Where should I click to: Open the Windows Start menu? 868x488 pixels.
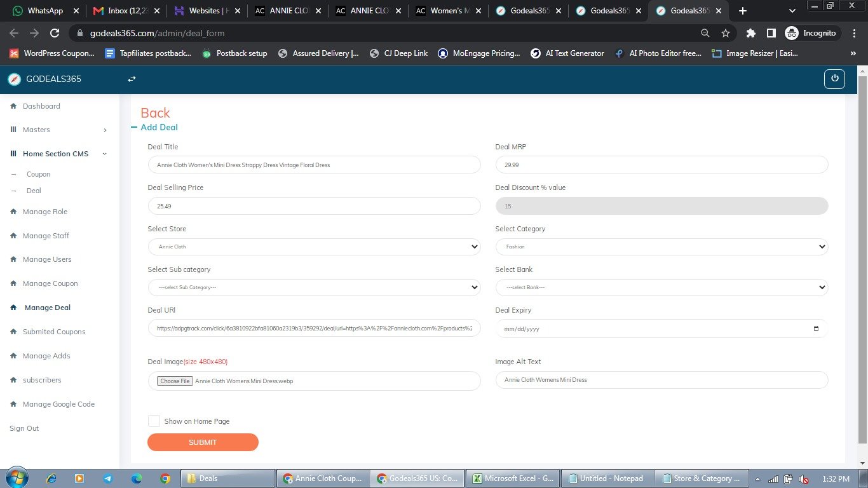click(x=16, y=478)
